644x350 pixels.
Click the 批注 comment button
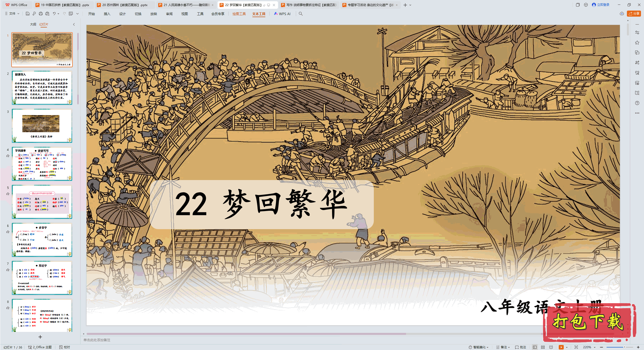[521, 347]
